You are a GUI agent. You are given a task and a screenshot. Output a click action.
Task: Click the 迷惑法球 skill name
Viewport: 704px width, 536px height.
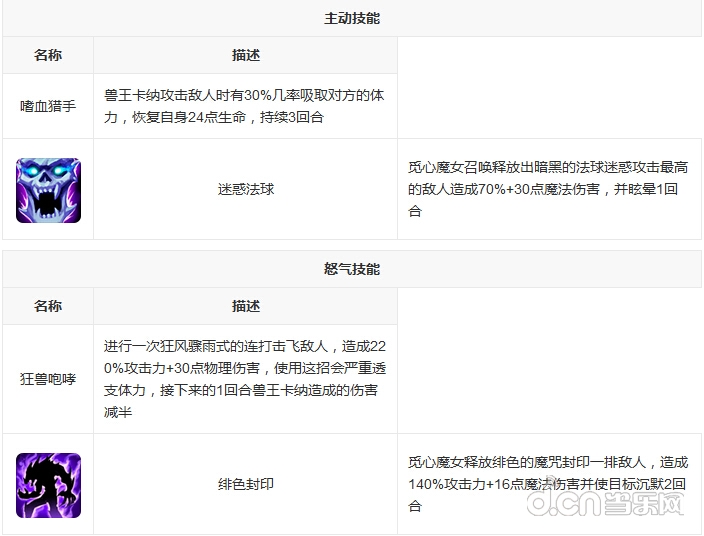pos(246,190)
